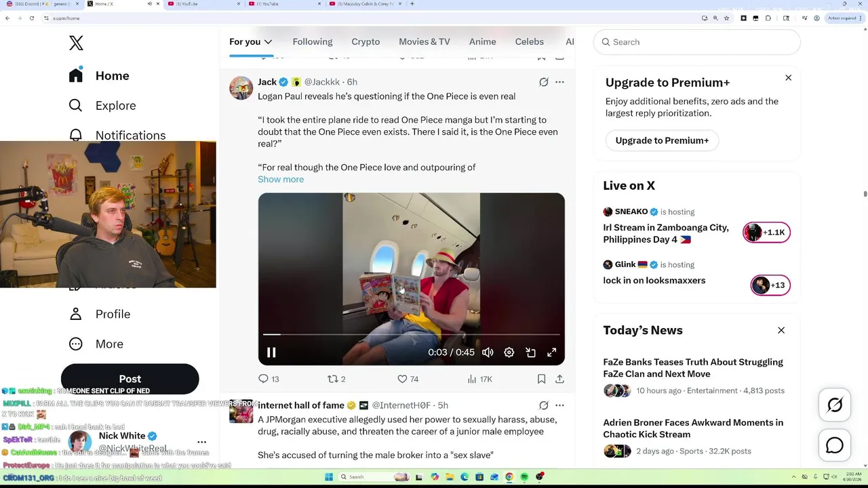Open the browser extensions puzzle icon
This screenshot has width=868, height=488.
(x=768, y=18)
